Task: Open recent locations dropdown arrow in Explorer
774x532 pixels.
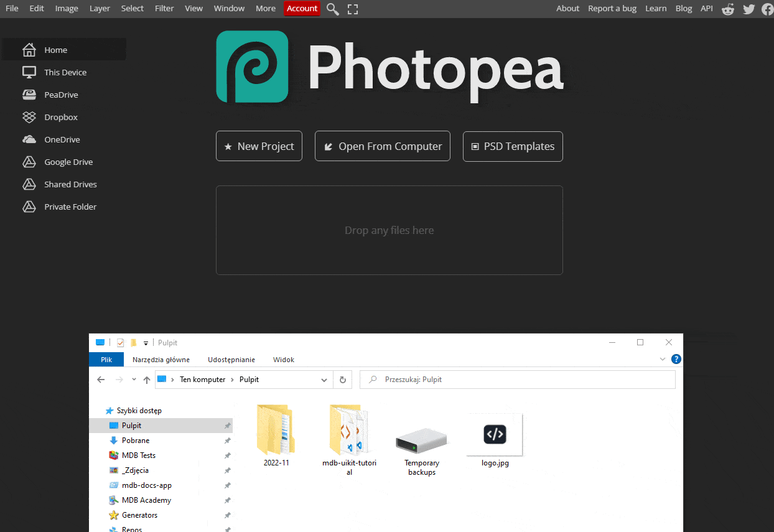Action: click(134, 380)
